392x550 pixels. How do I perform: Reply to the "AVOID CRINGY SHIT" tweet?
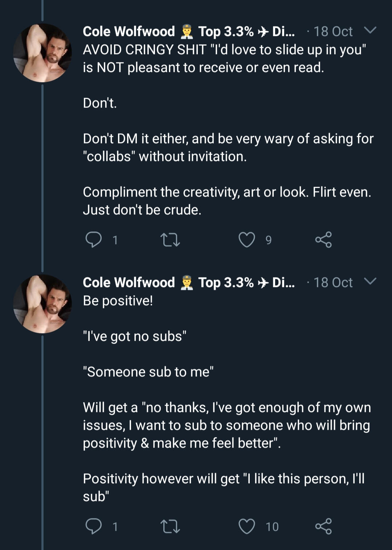(x=94, y=240)
